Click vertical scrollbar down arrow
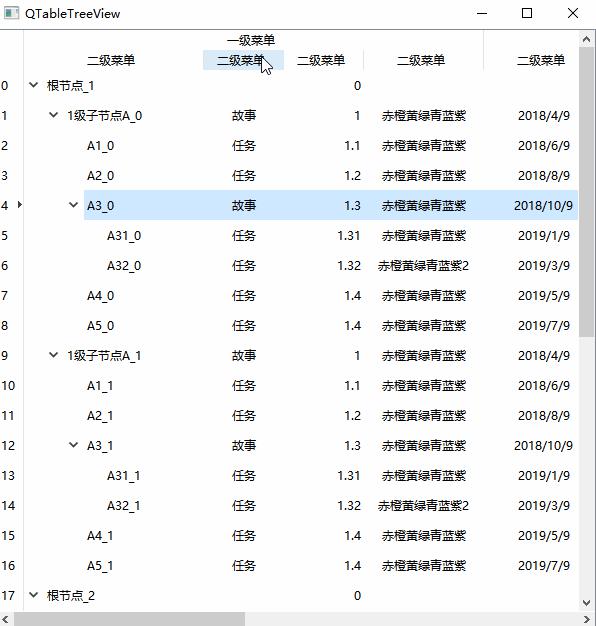Viewport: 596px width, 626px height. pyautogui.click(x=586, y=603)
